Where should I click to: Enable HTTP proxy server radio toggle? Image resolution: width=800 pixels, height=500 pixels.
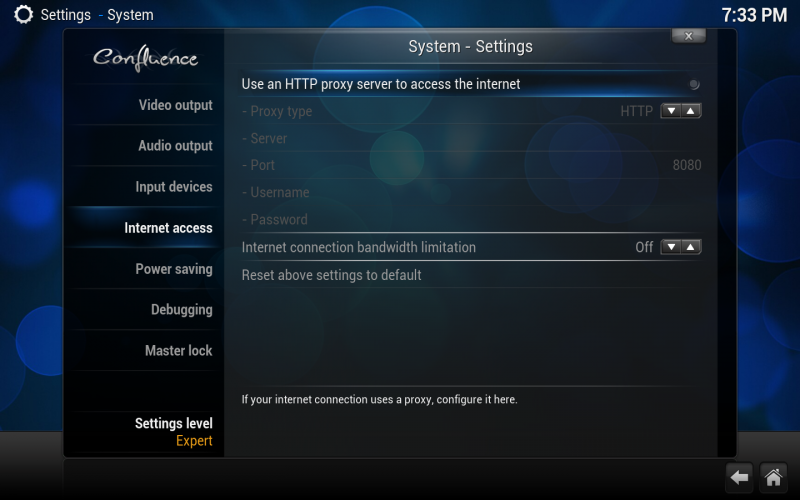tap(694, 84)
